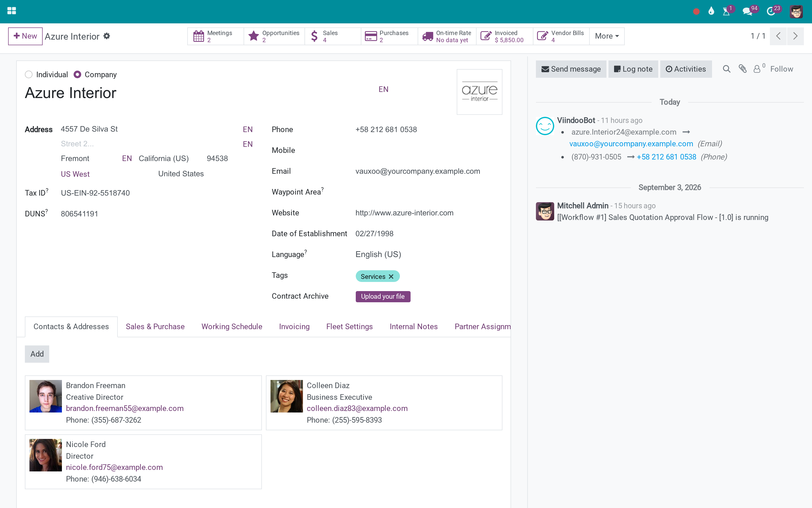
Task: Switch to Invoicing tab
Action: click(x=294, y=327)
